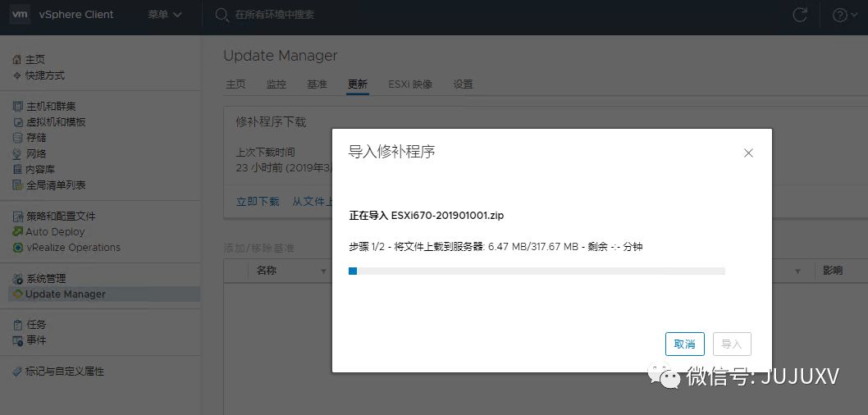Switch to the 设置 tab
The width and height of the screenshot is (868, 415).
[x=464, y=84]
